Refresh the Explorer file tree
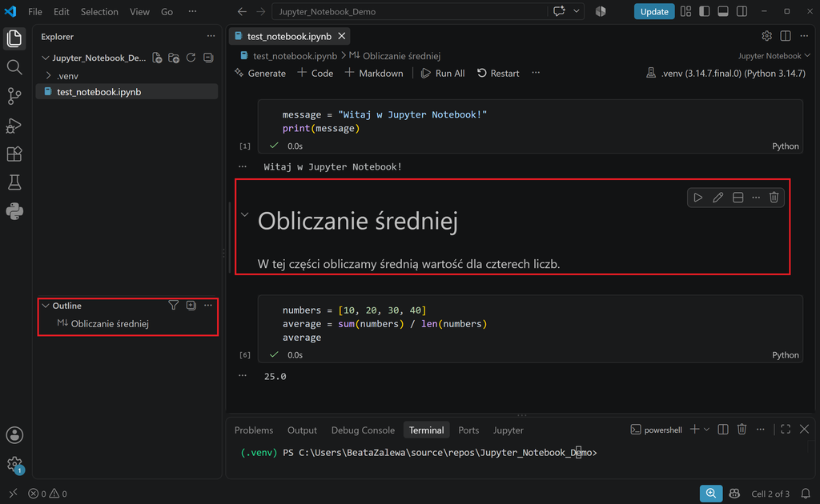Screen dimensions: 820x504 point(191,58)
